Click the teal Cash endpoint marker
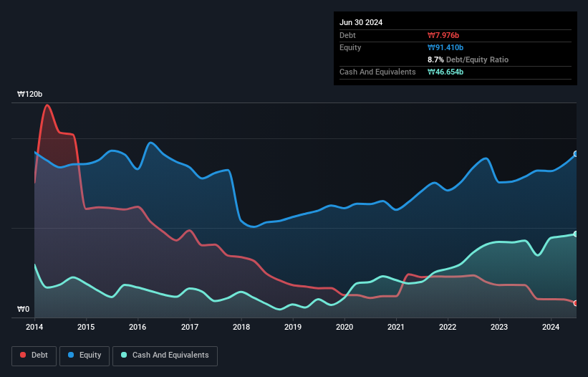 (576, 234)
